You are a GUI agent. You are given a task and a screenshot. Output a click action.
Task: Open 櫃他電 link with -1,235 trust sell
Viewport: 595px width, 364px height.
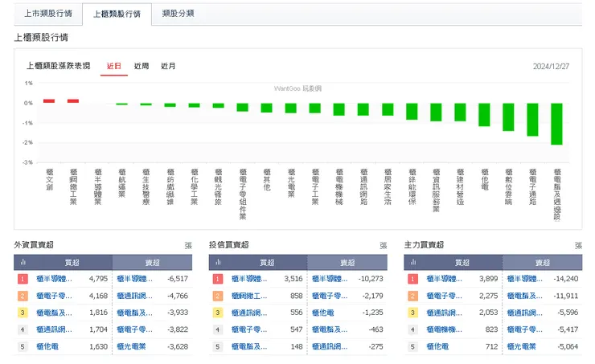323,313
